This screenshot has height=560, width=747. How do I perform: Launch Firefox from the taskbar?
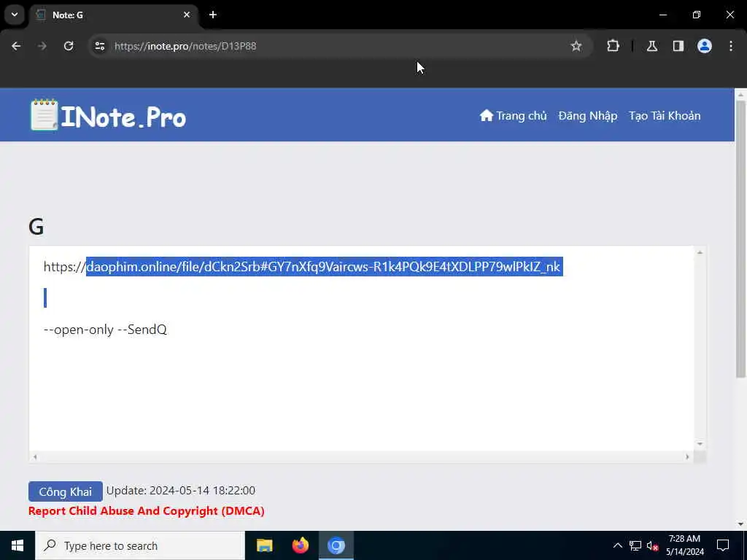(x=300, y=545)
